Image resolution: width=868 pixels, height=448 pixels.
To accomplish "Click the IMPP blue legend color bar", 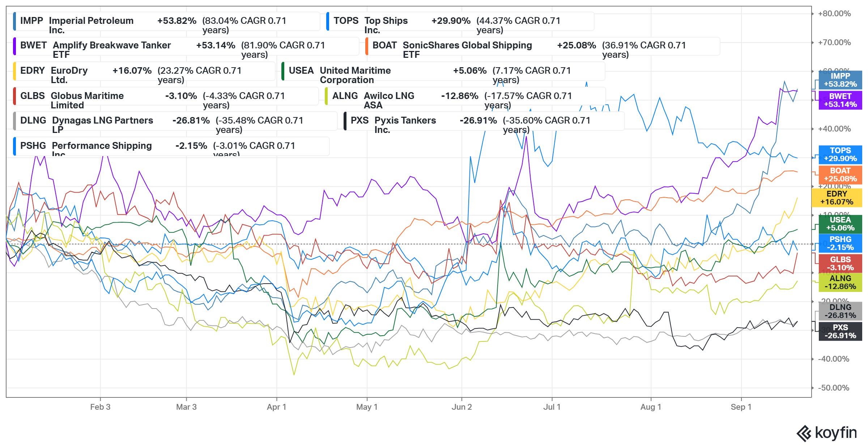I will [14, 21].
